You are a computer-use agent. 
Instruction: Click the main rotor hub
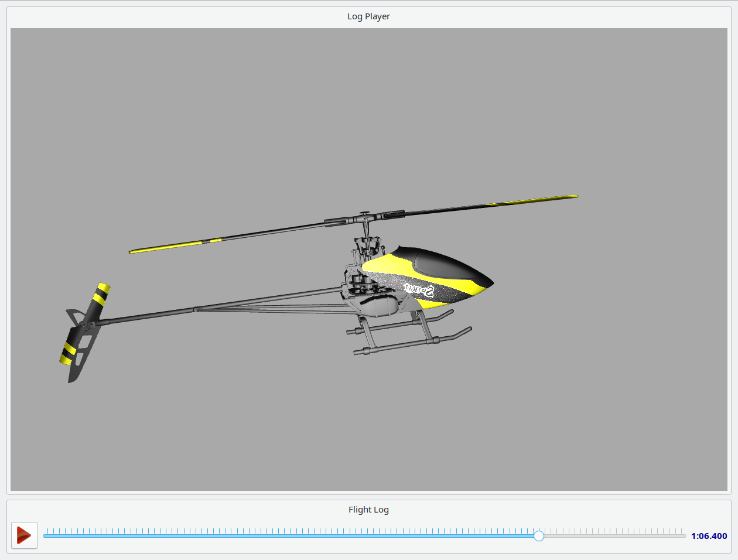point(364,219)
